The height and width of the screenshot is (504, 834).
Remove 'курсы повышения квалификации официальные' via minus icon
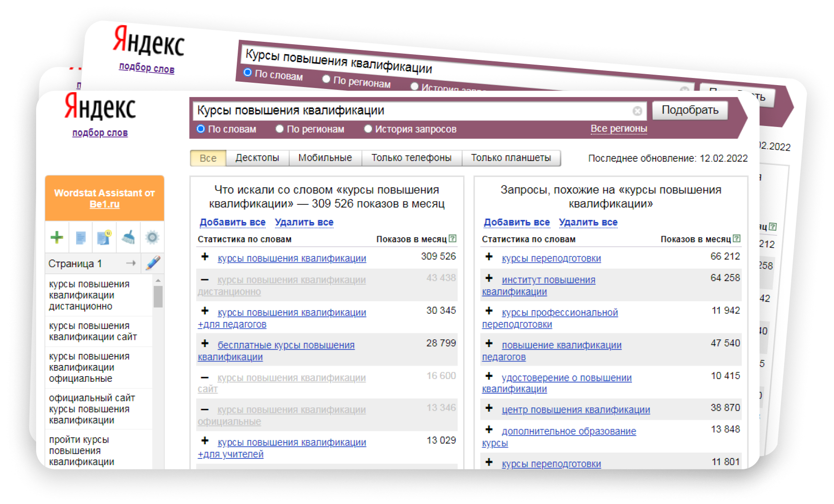tap(205, 409)
